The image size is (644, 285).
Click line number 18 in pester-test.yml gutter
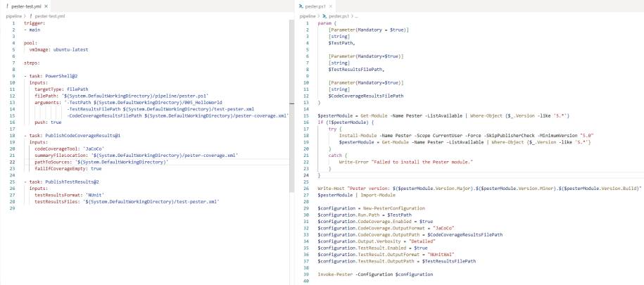[x=13, y=136]
